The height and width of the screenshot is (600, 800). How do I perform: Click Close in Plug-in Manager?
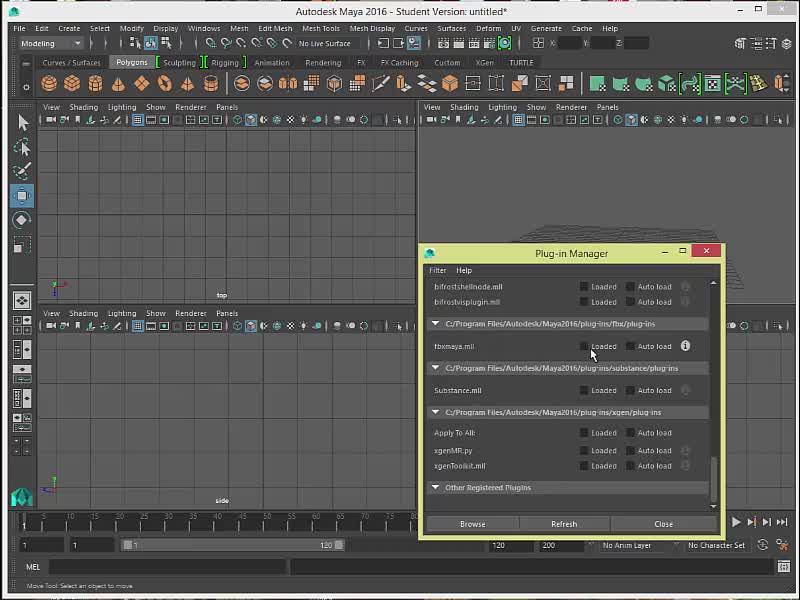(x=663, y=524)
